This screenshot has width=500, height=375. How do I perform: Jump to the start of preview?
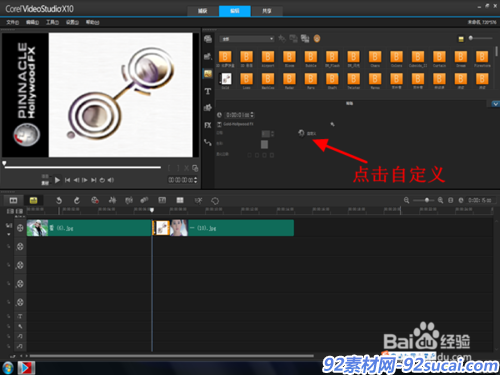(68, 180)
